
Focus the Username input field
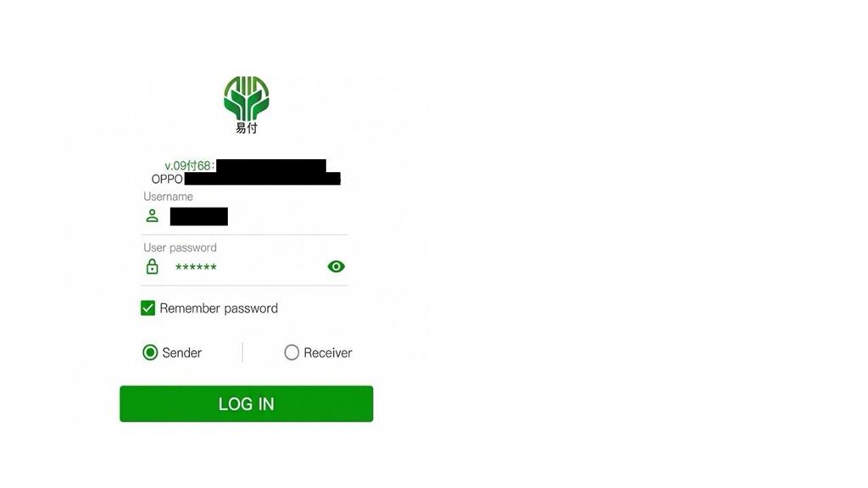244,216
